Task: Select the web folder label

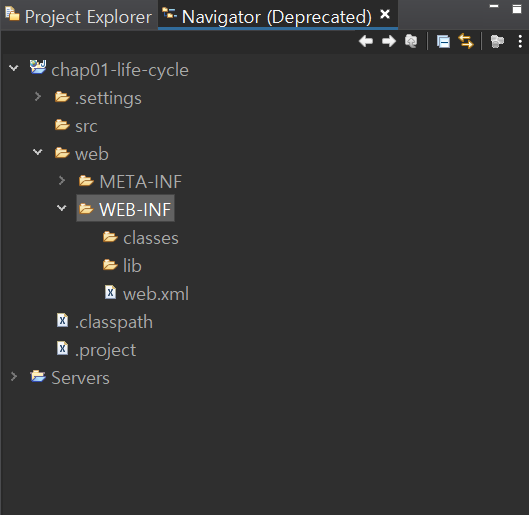Action: point(92,154)
